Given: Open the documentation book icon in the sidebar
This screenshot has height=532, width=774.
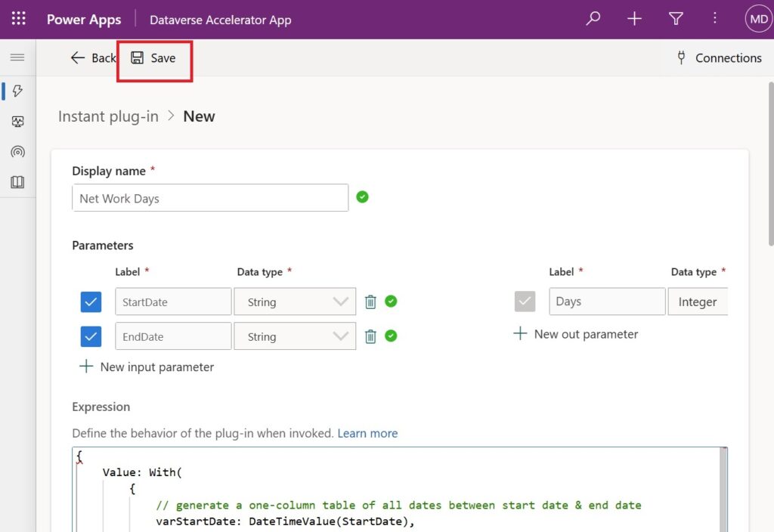Looking at the screenshot, I should 17,181.
